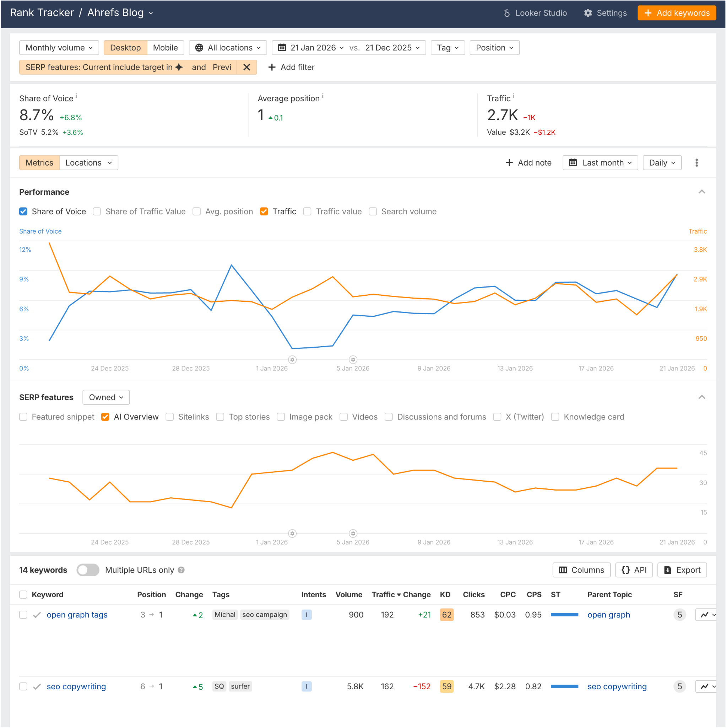Click the gear icon on the Performance chart axis
The width and height of the screenshot is (726, 728).
292,359
